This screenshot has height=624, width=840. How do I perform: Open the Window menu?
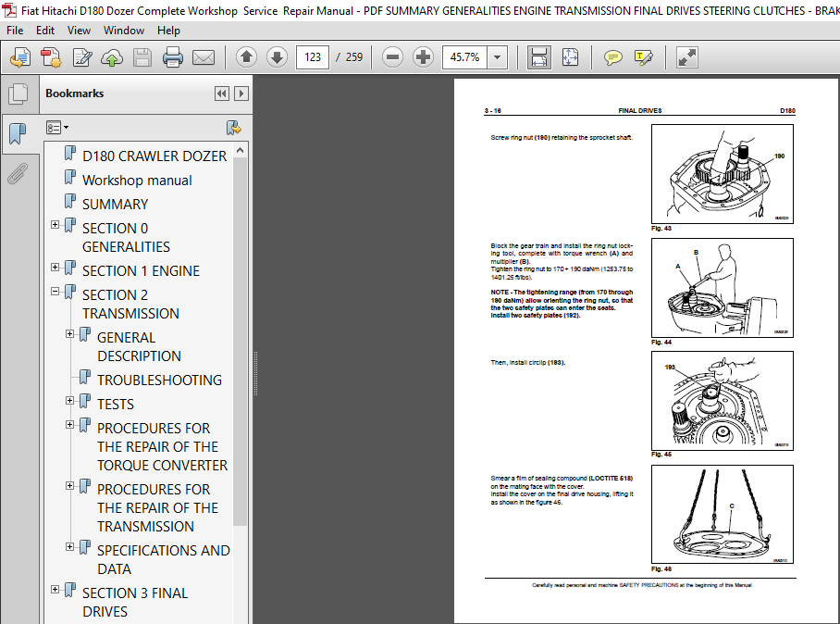124,31
